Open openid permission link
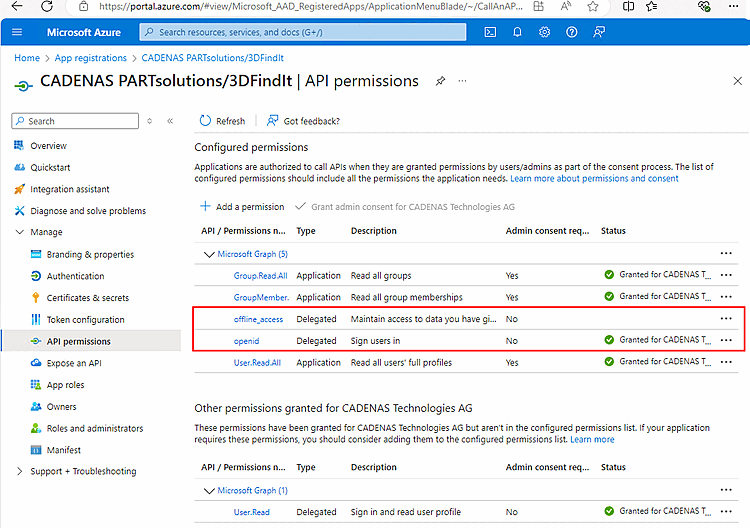The image size is (750, 528). pyautogui.click(x=246, y=341)
